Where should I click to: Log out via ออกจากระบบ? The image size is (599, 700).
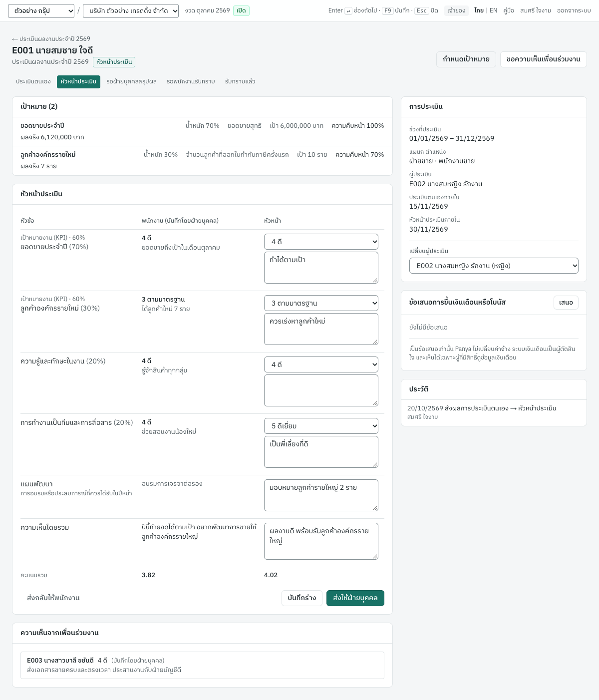[574, 10]
